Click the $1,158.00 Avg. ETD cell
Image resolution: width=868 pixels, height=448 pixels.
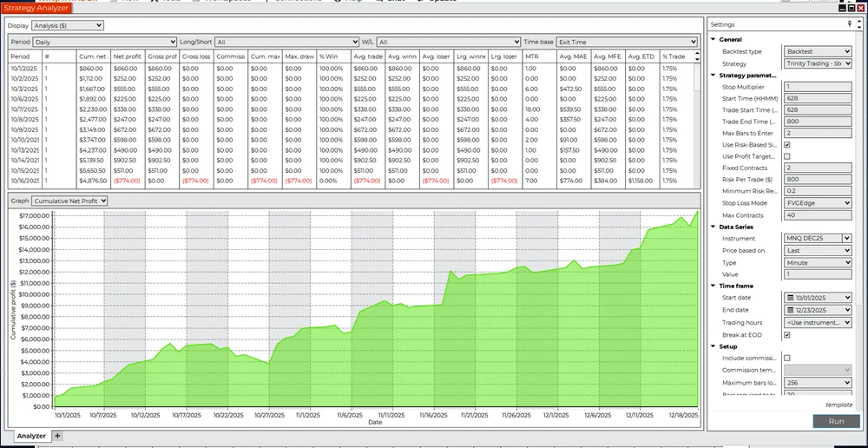(641, 181)
